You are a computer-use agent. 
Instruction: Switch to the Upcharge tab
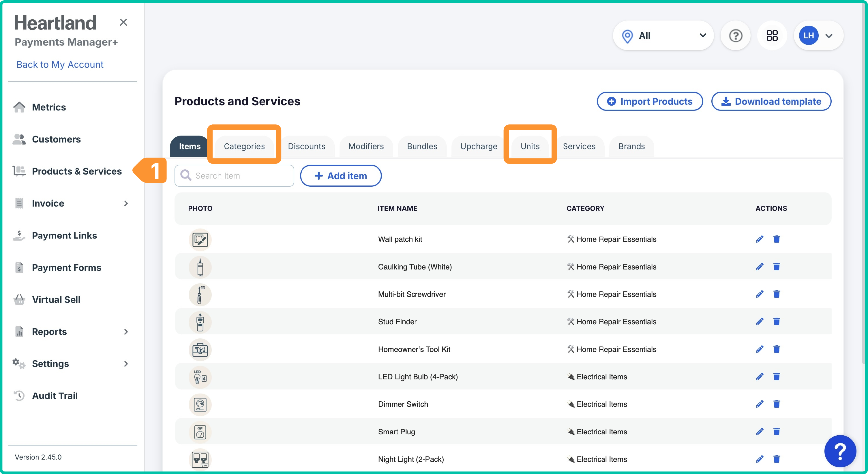coord(479,147)
